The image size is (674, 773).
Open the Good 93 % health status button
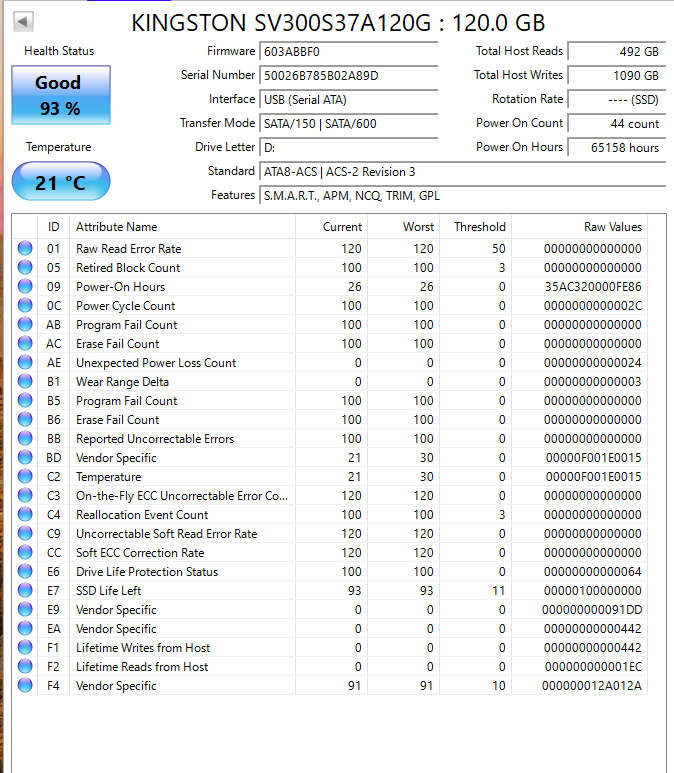(x=61, y=95)
